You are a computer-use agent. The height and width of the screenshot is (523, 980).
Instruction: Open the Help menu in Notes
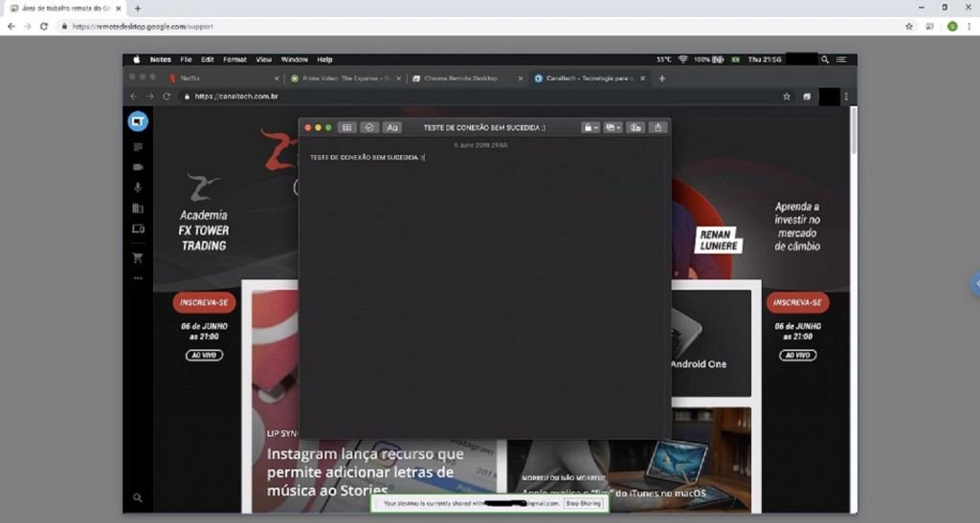point(324,59)
